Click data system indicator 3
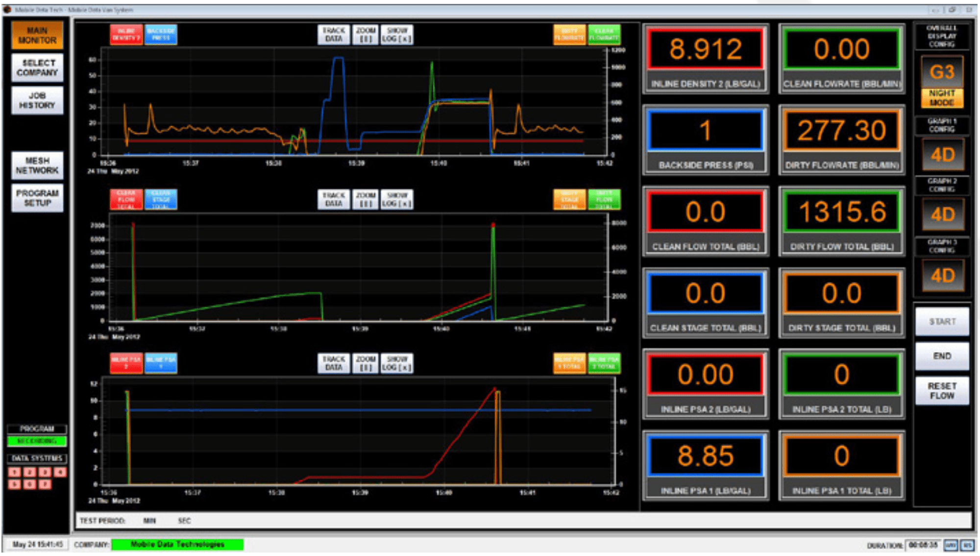Image resolution: width=980 pixels, height=556 pixels. [45, 472]
